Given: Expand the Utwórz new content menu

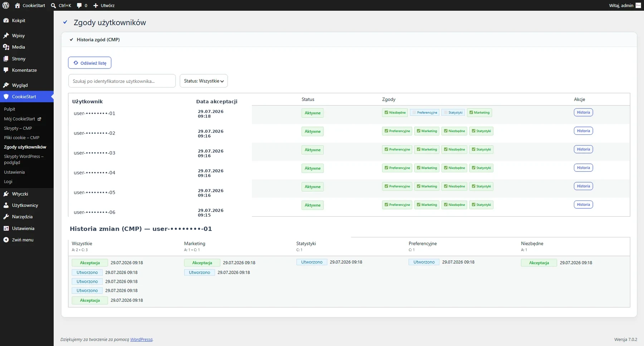Looking at the screenshot, I should pyautogui.click(x=104, y=5).
